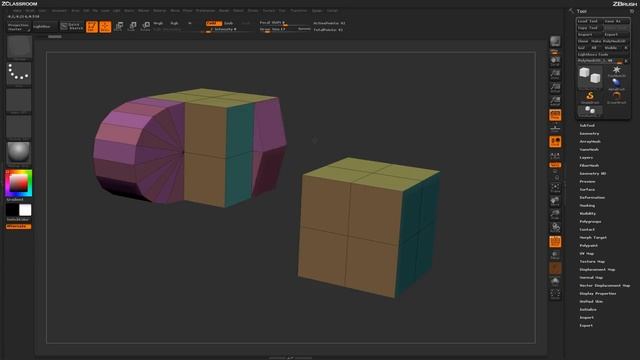The image size is (640, 360).
Task: Click the Load Tool button
Action: [x=589, y=21]
